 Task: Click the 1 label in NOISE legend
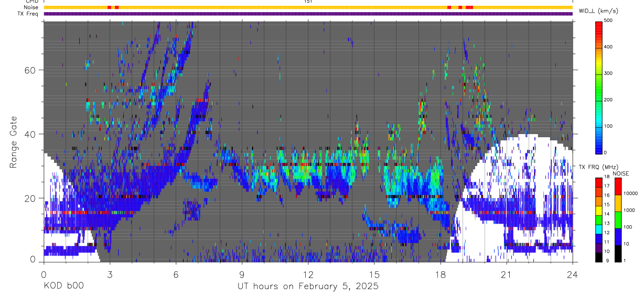626,261
